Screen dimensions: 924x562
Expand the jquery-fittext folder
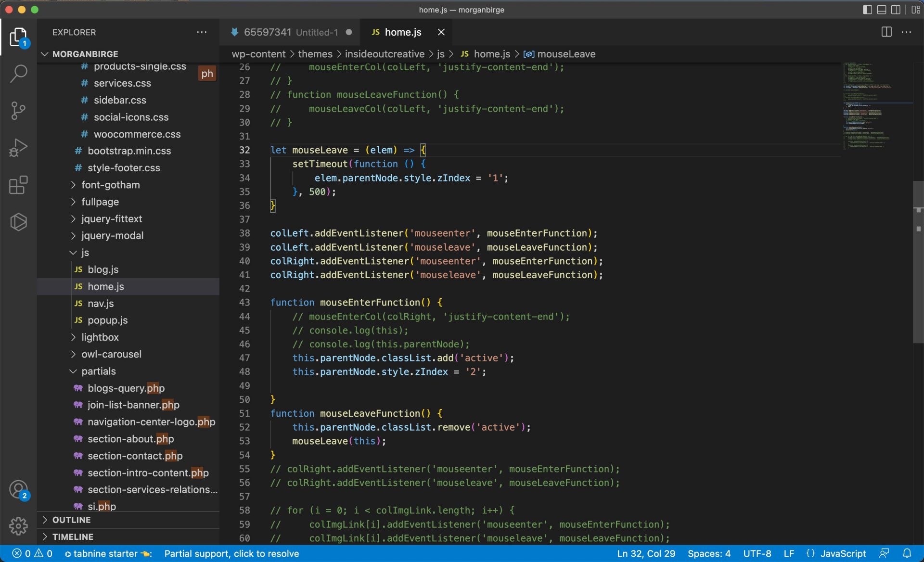[128, 218]
